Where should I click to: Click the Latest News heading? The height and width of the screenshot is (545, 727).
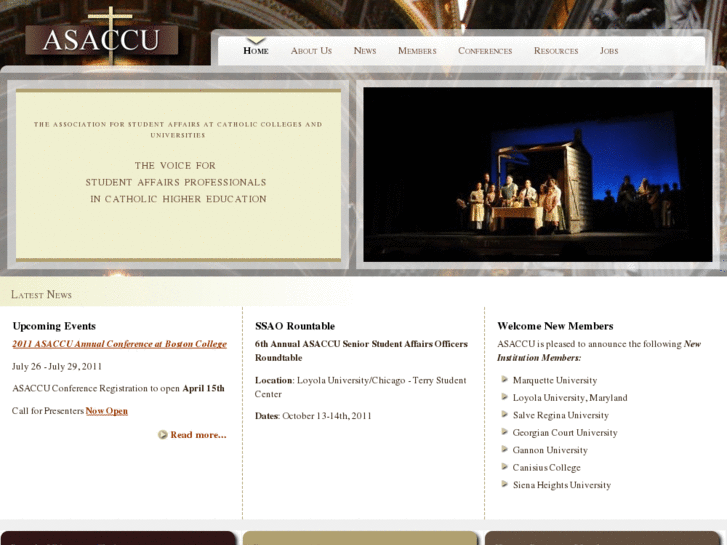click(41, 295)
